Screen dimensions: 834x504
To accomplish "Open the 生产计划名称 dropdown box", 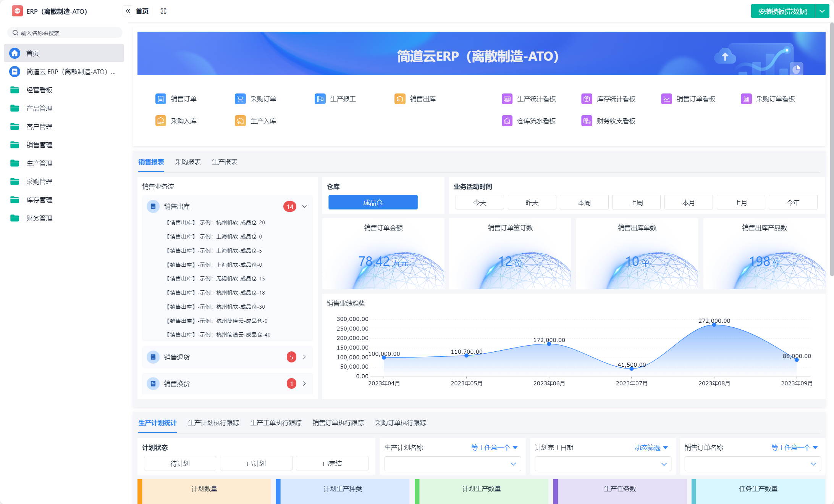I will point(453,464).
